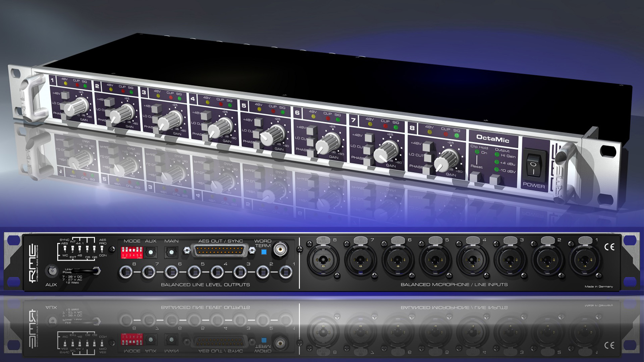Toggle the +48V button on channel 1
The height and width of the screenshot is (362, 644).
pyautogui.click(x=65, y=95)
